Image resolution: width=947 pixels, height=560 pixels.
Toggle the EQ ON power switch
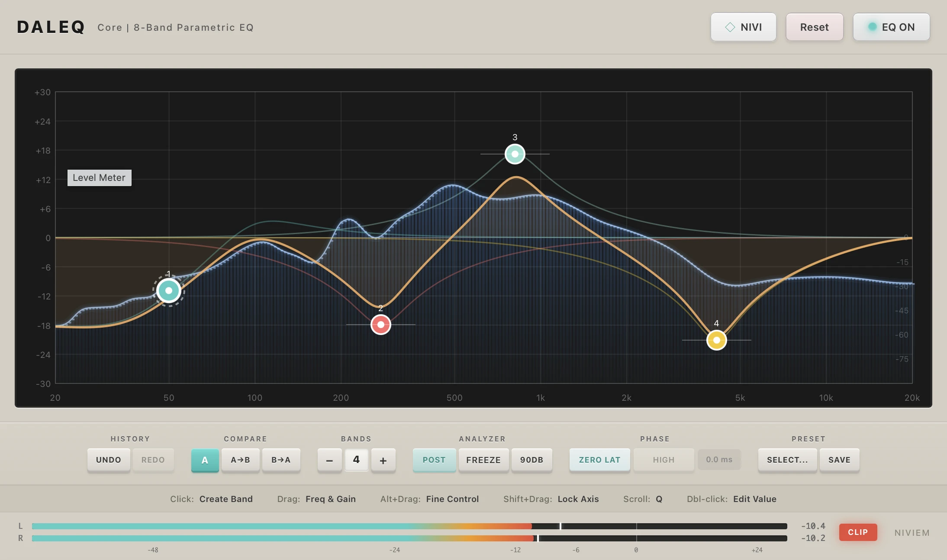pyautogui.click(x=892, y=27)
